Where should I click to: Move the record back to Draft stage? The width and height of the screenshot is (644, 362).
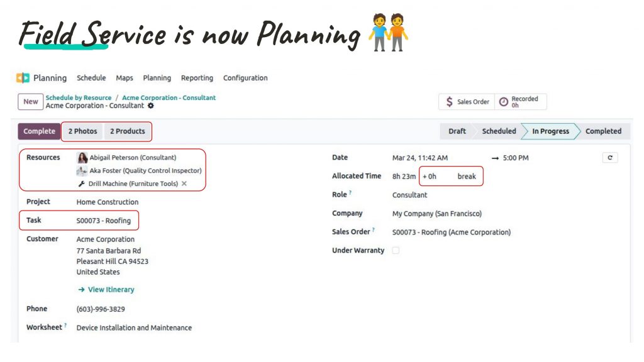[x=457, y=131]
